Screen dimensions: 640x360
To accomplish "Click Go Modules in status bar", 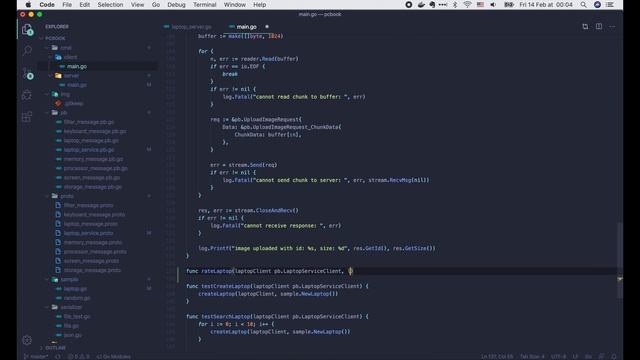I will 114,356.
